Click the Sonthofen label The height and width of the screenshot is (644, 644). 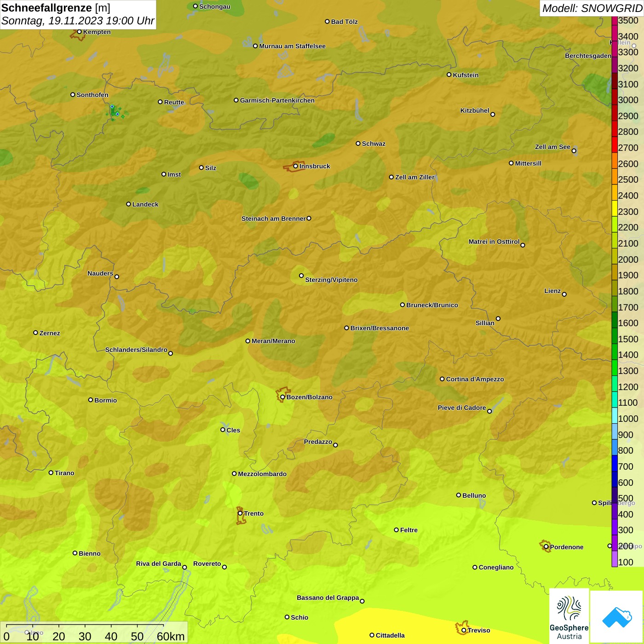click(92, 95)
